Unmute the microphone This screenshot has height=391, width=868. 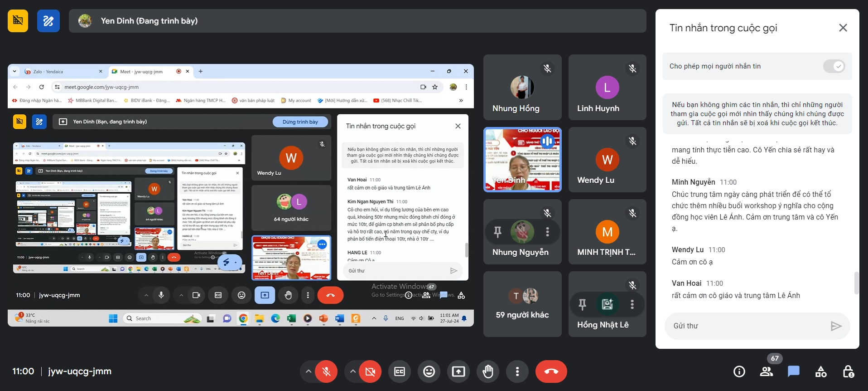326,372
